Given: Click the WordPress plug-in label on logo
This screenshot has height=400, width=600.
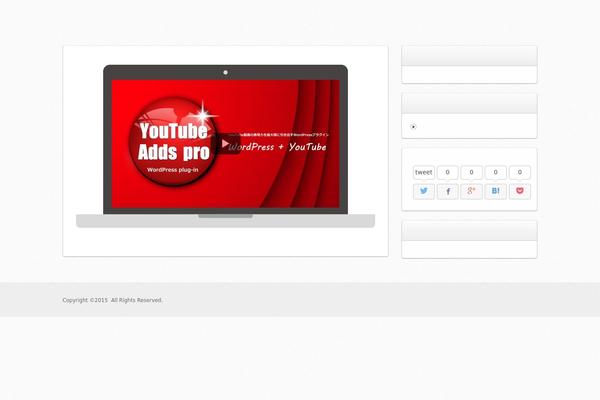Looking at the screenshot, I should [173, 170].
